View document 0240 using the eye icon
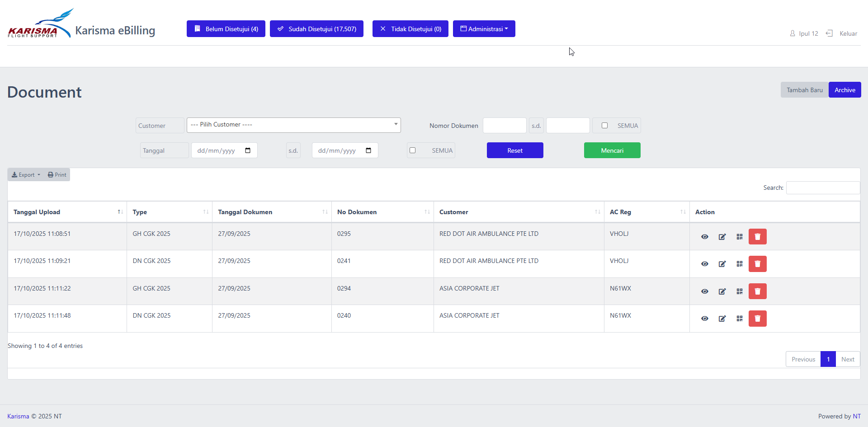This screenshot has height=427, width=868. (x=704, y=319)
